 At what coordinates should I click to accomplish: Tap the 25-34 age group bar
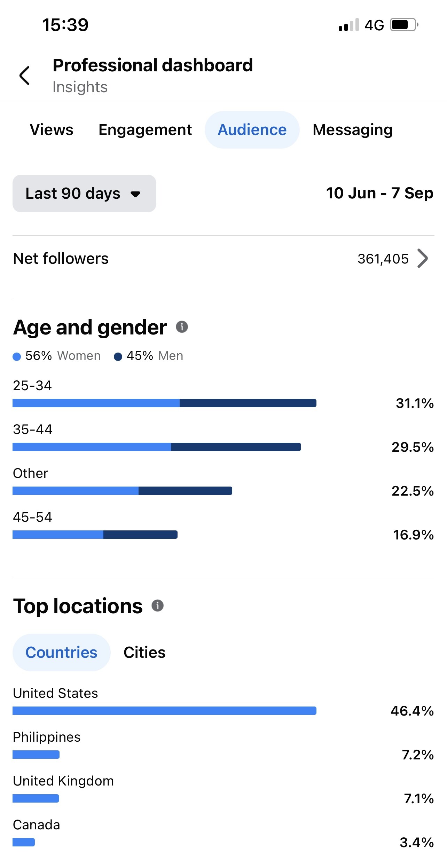point(164,403)
